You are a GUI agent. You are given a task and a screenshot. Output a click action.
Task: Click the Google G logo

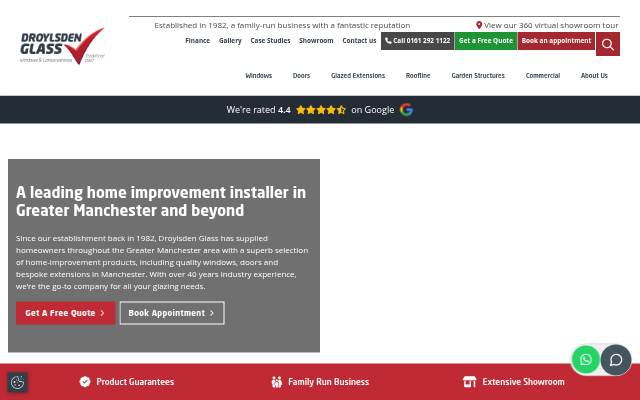(x=406, y=109)
